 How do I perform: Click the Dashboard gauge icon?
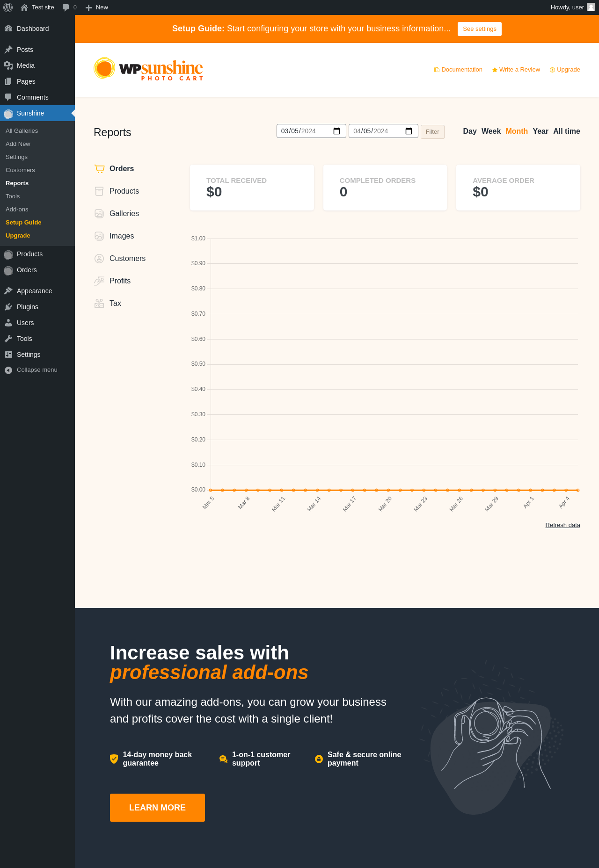pos(8,29)
